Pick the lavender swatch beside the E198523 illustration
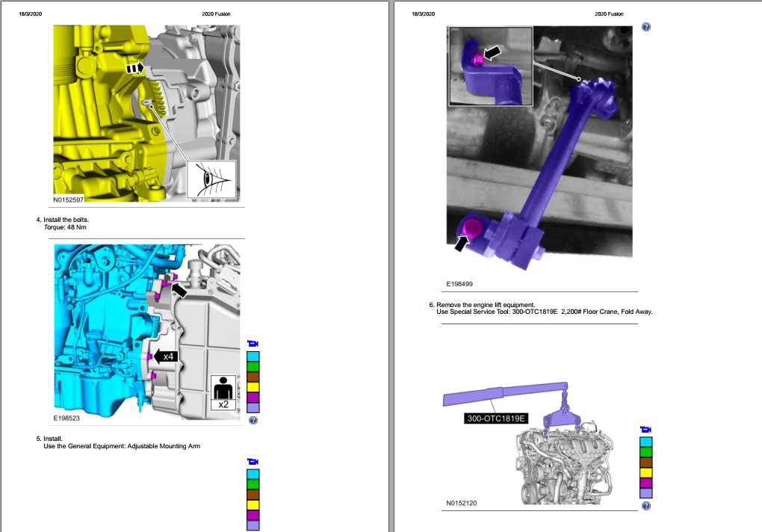The height and width of the screenshot is (532, 762). click(x=253, y=408)
